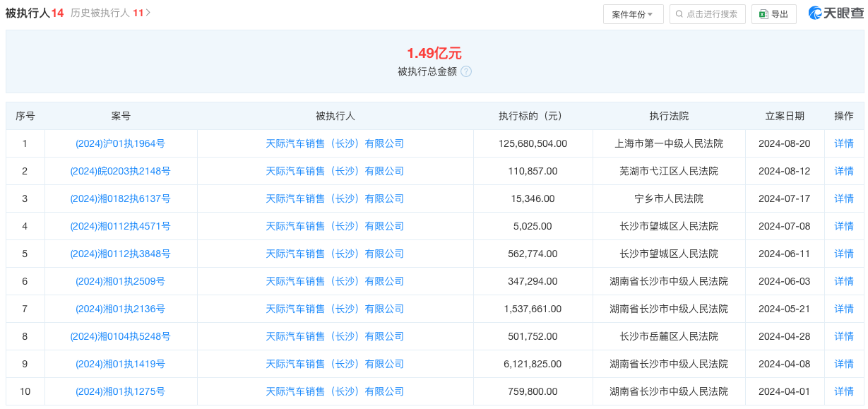This screenshot has width=868, height=409.
Task: Open case (2024)皖0203执2148号
Action: [x=120, y=171]
